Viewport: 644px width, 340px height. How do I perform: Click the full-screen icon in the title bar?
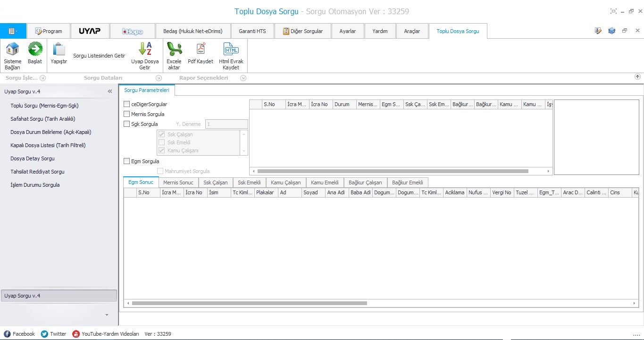click(x=613, y=11)
